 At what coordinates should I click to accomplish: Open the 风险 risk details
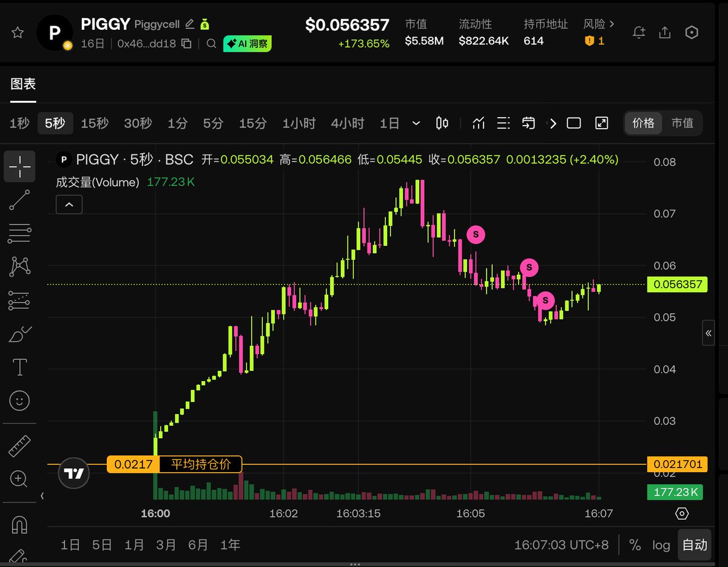(599, 24)
